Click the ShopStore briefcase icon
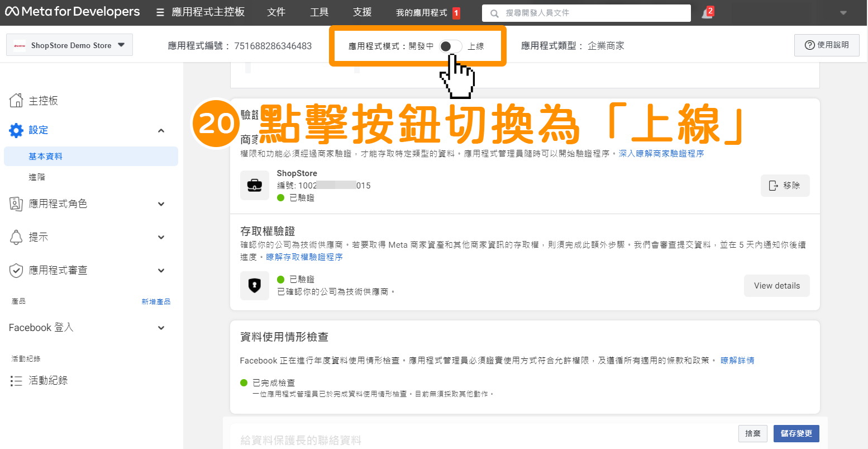This screenshot has width=868, height=449. pos(255,186)
